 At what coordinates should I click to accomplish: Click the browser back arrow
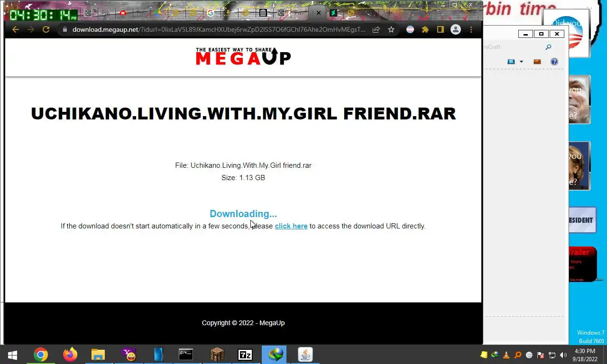click(16, 29)
